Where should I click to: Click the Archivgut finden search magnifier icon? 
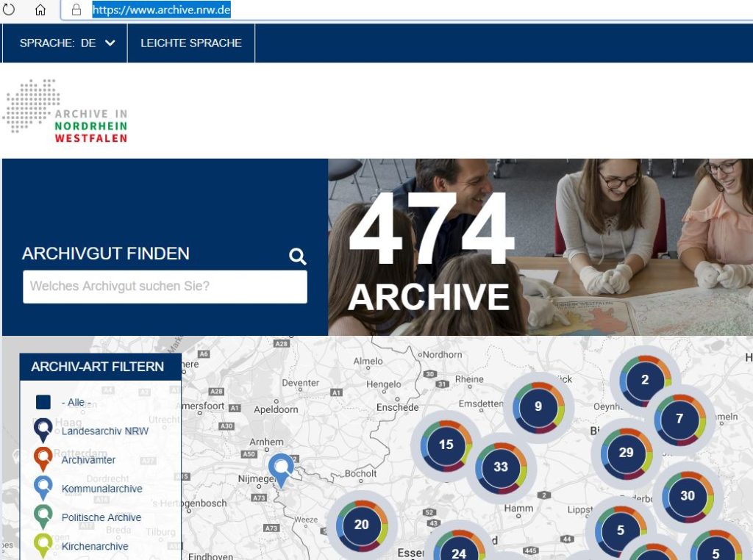(297, 256)
